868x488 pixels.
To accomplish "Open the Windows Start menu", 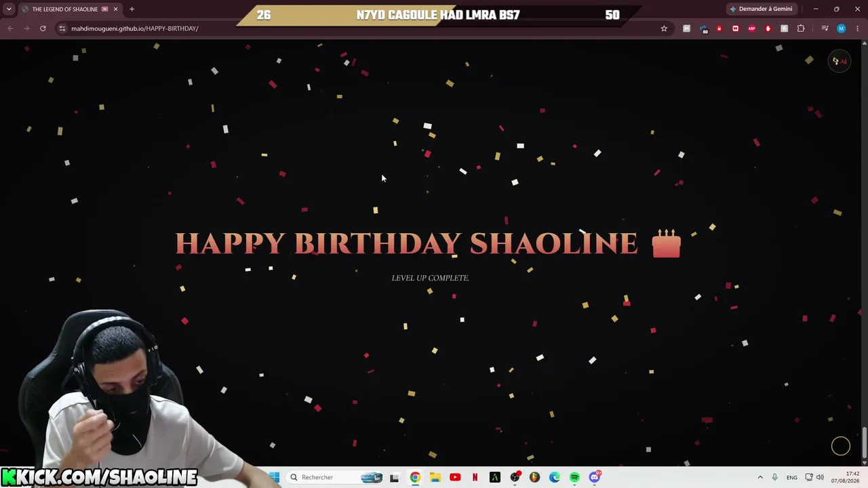I will (x=274, y=477).
